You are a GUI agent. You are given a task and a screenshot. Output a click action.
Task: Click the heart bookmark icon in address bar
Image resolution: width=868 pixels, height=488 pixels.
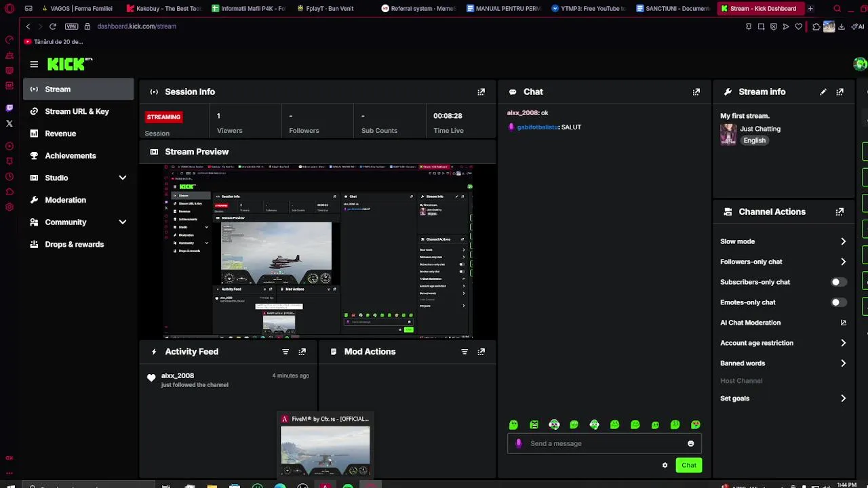pyautogui.click(x=799, y=26)
